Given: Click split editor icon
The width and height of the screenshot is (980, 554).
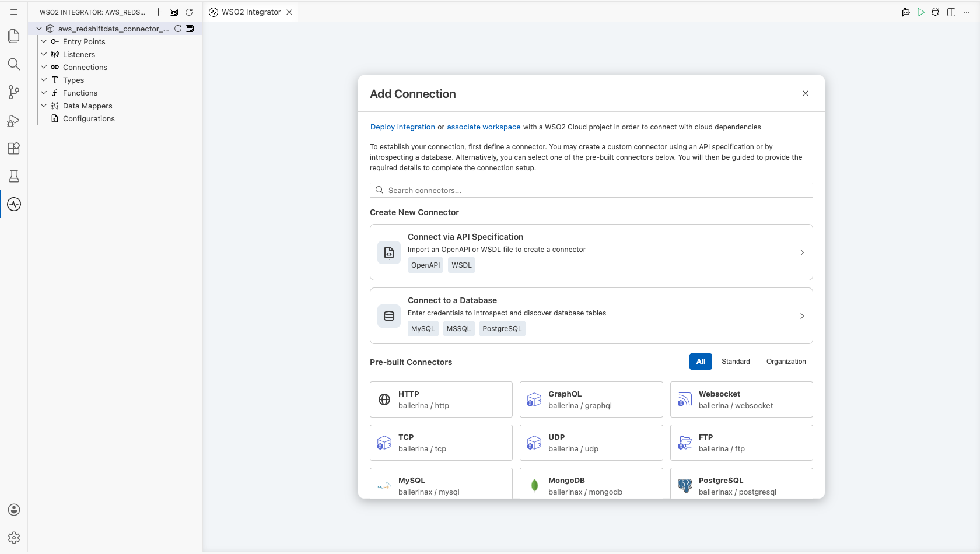Looking at the screenshot, I should (x=951, y=12).
